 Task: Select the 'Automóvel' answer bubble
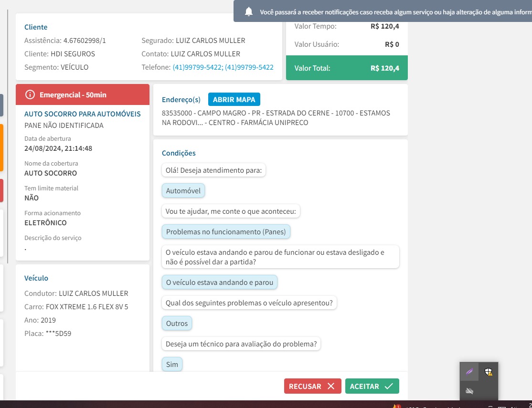click(183, 190)
